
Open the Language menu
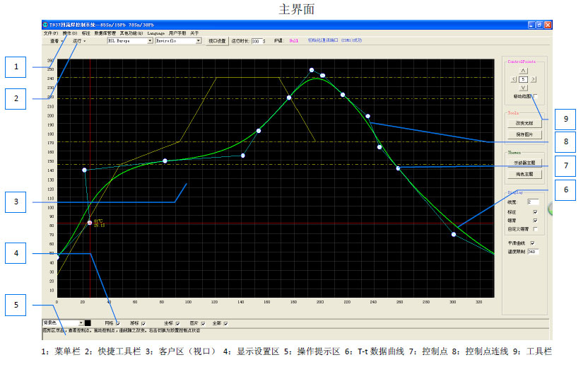[x=155, y=33]
